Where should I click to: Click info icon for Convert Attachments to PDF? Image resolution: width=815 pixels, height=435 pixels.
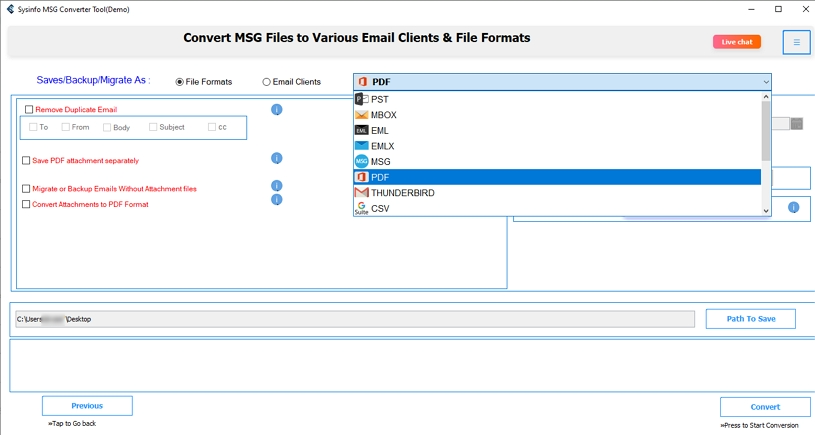[277, 199]
